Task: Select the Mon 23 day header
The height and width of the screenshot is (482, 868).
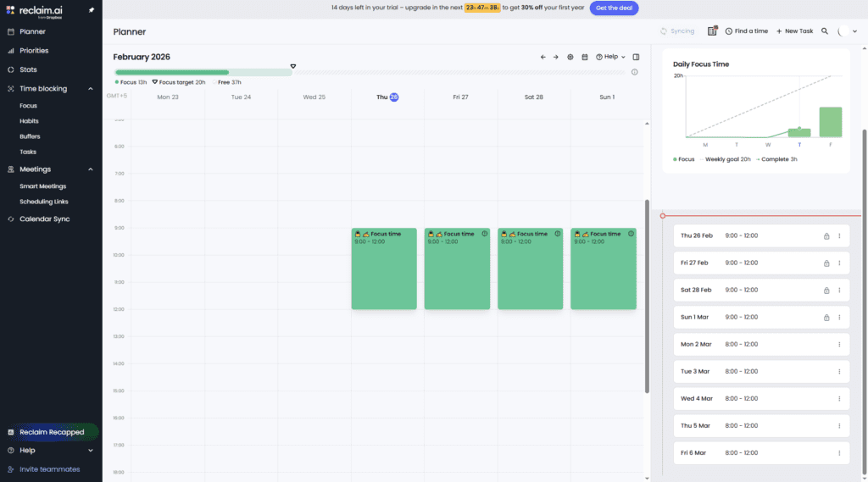Action: (x=168, y=97)
